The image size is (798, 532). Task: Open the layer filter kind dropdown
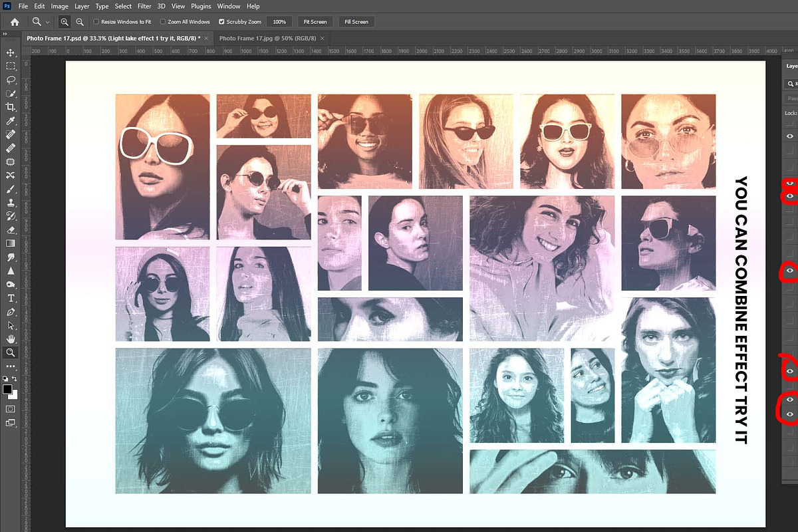pyautogui.click(x=791, y=84)
